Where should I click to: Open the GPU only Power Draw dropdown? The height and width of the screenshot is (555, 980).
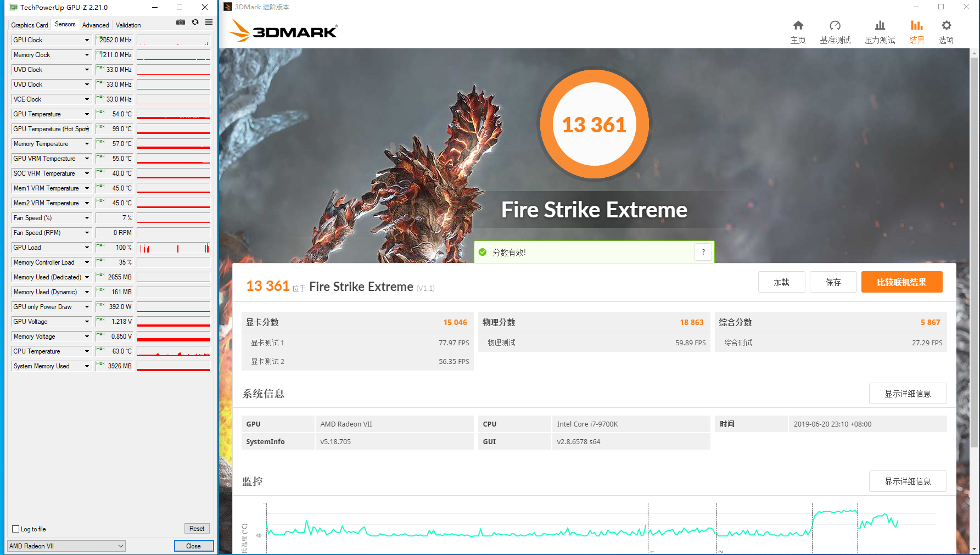[x=87, y=307]
